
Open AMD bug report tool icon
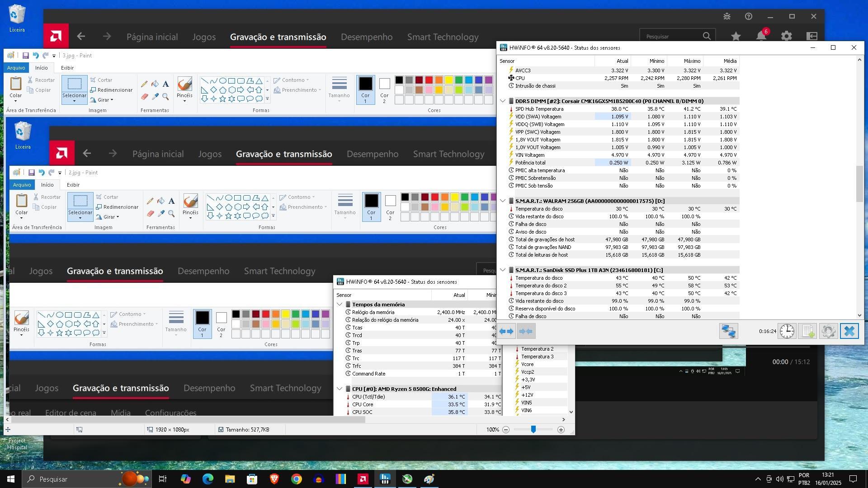click(x=727, y=16)
